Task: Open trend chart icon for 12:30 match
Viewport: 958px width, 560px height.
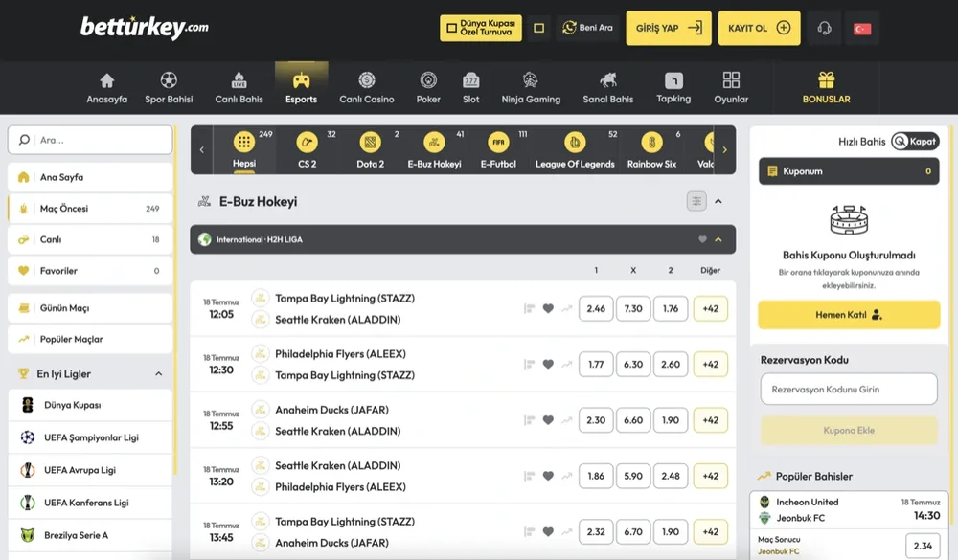Action: pyautogui.click(x=567, y=365)
